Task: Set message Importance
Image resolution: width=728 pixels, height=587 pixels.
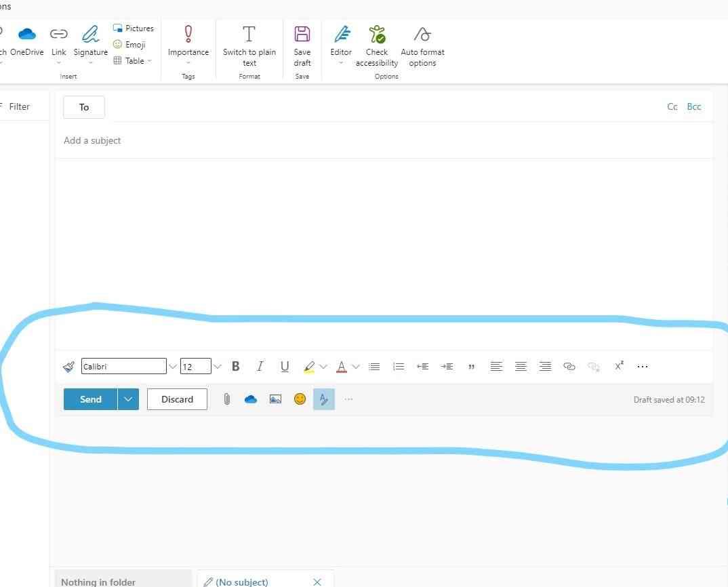Action: click(188, 41)
